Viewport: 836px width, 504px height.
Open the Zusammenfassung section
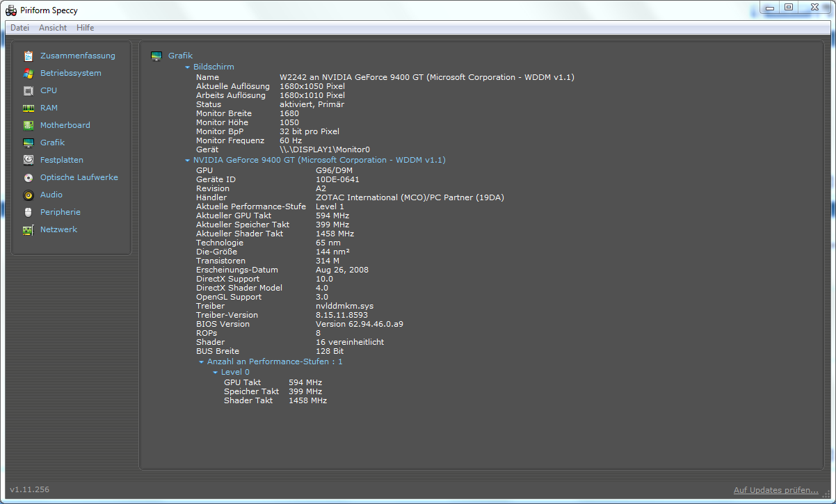[78, 56]
